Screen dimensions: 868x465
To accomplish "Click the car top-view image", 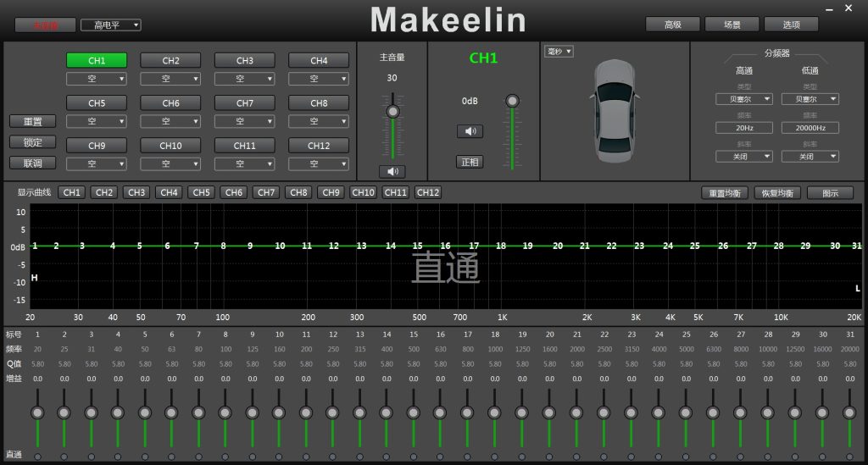I will point(615,111).
